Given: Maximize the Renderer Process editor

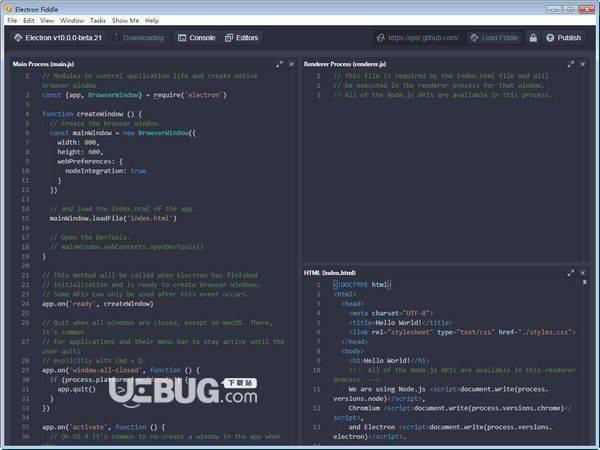Looking at the screenshot, I should [x=571, y=64].
